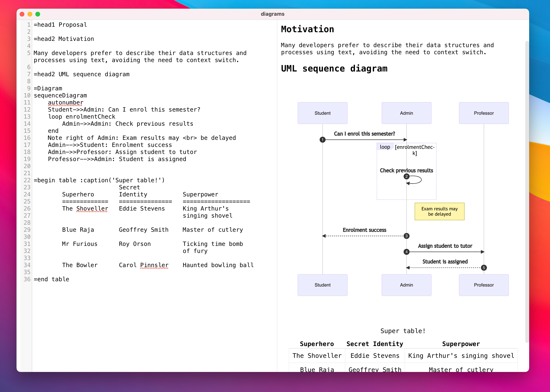This screenshot has width=550, height=392.
Task: Click the UML sequence diagram preview heading
Action: pos(334,69)
